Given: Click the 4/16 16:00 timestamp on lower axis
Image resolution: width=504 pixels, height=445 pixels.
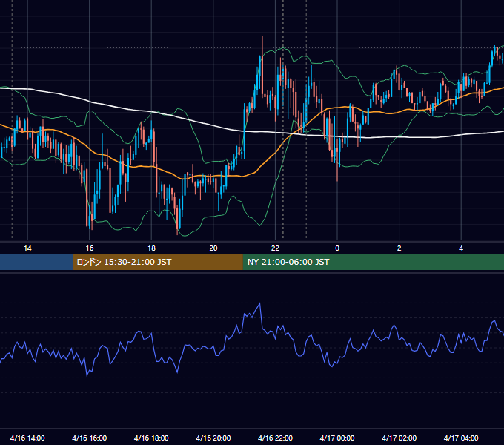Looking at the screenshot, I should [90, 438].
